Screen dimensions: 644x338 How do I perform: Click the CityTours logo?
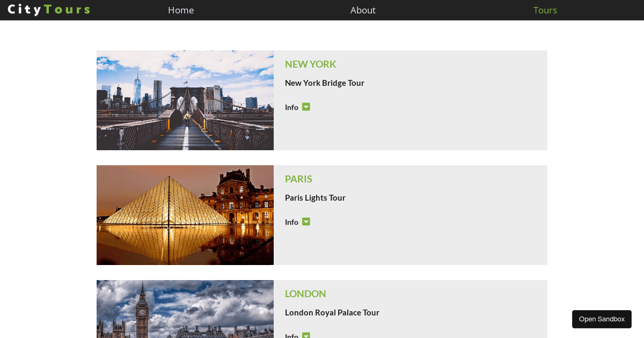(48, 9)
